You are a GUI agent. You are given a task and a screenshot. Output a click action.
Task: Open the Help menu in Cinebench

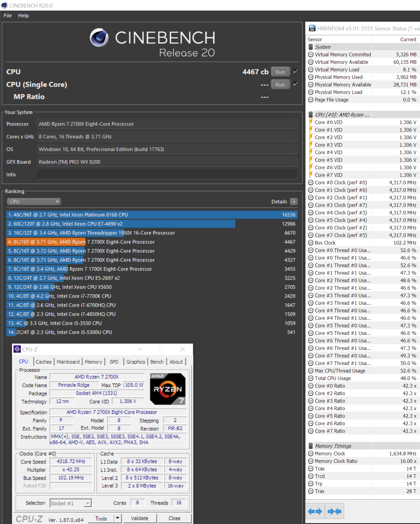coord(23,15)
